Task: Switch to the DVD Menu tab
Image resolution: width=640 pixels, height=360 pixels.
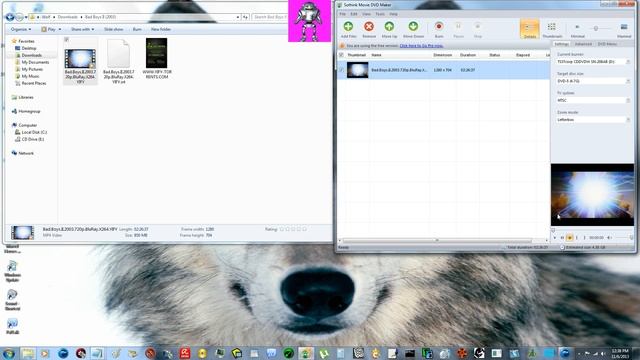Action: click(x=607, y=44)
